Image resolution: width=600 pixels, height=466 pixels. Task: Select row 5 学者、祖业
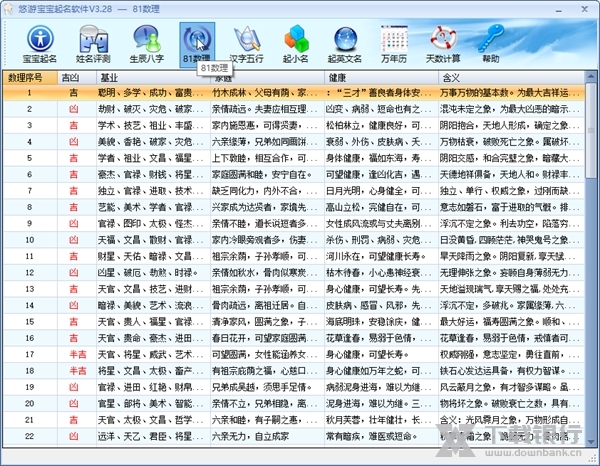(294, 158)
